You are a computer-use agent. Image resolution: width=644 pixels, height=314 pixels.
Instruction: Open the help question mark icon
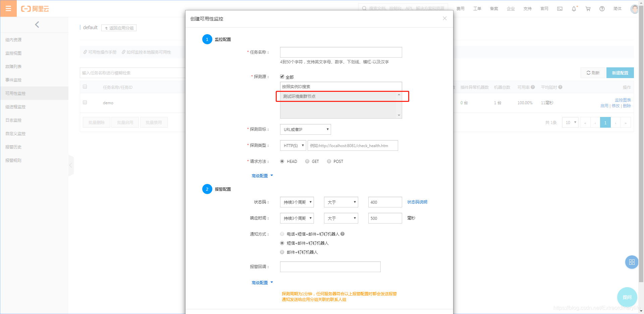[x=602, y=9]
